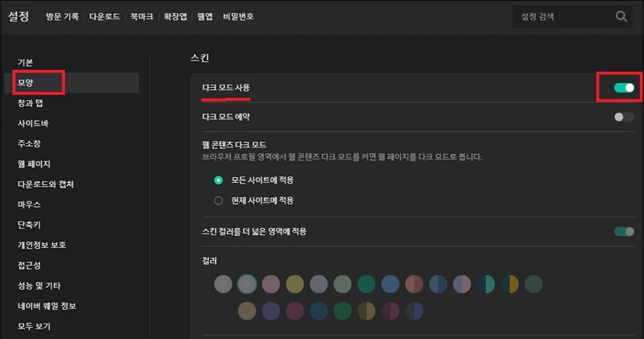Open the 방문 기록 tab
Image resolution: width=644 pixels, height=339 pixels.
pyautogui.click(x=62, y=16)
